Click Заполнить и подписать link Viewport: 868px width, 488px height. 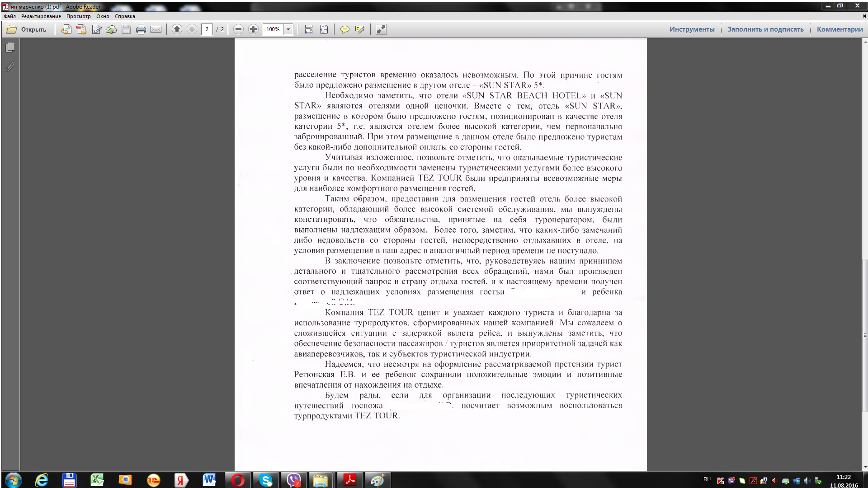(765, 29)
